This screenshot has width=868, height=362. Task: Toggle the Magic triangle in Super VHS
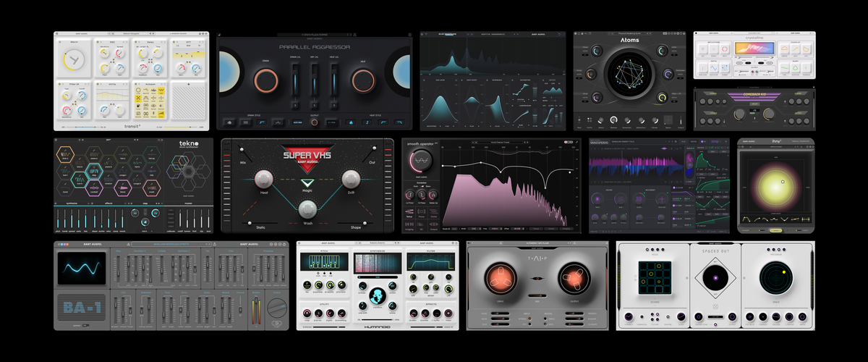tap(307, 183)
